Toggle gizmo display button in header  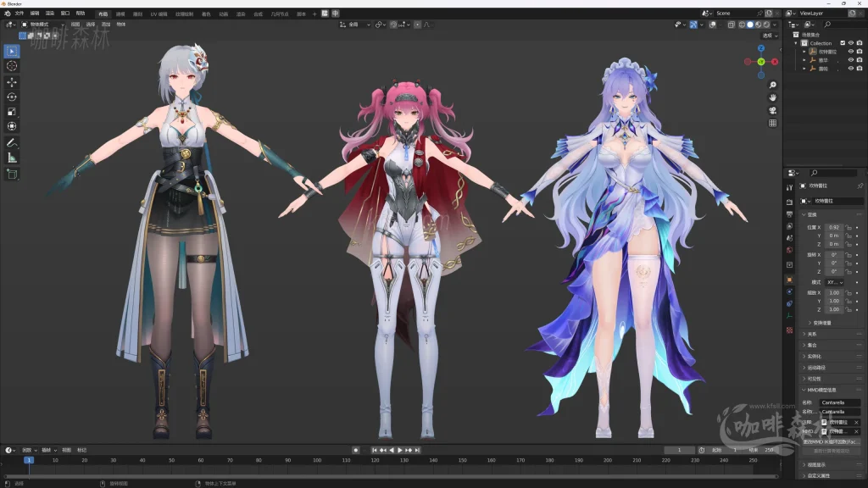693,25
